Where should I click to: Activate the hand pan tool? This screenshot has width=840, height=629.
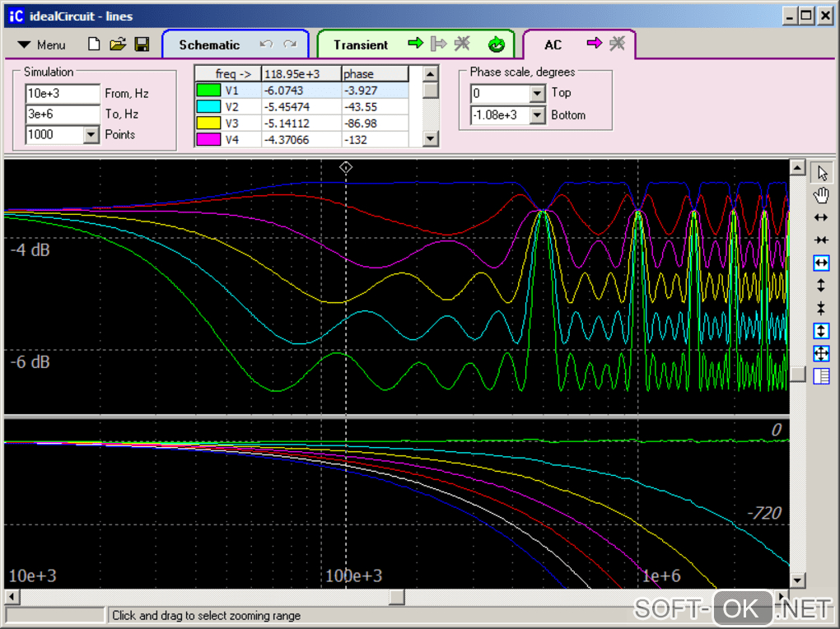pyautogui.click(x=821, y=195)
